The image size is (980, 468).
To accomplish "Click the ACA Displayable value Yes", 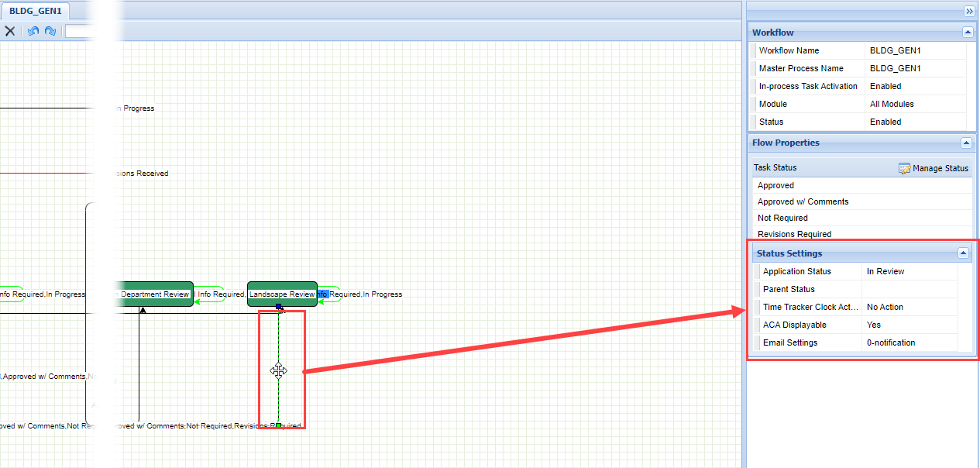I will click(874, 325).
